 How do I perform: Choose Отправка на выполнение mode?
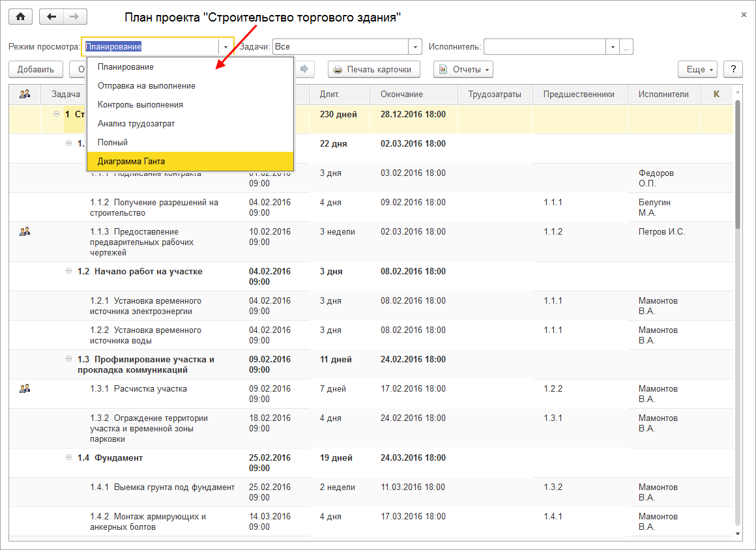[x=190, y=86]
